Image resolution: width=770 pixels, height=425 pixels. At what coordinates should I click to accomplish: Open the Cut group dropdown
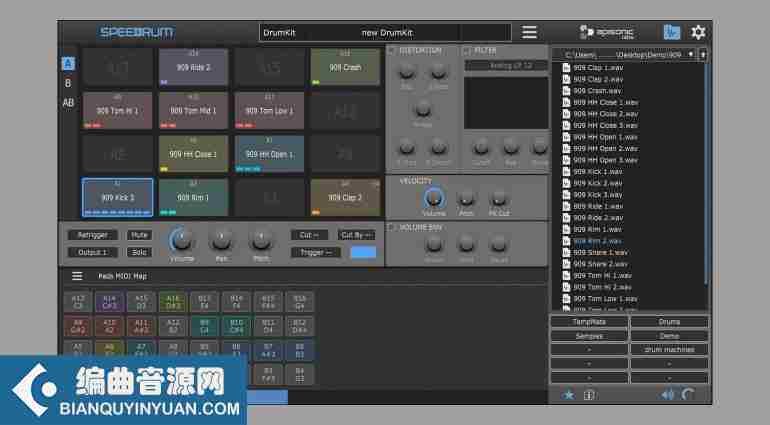309,235
